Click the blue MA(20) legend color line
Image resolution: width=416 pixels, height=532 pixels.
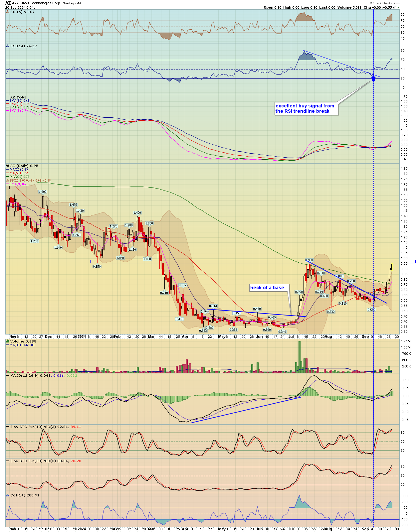pos(8,170)
